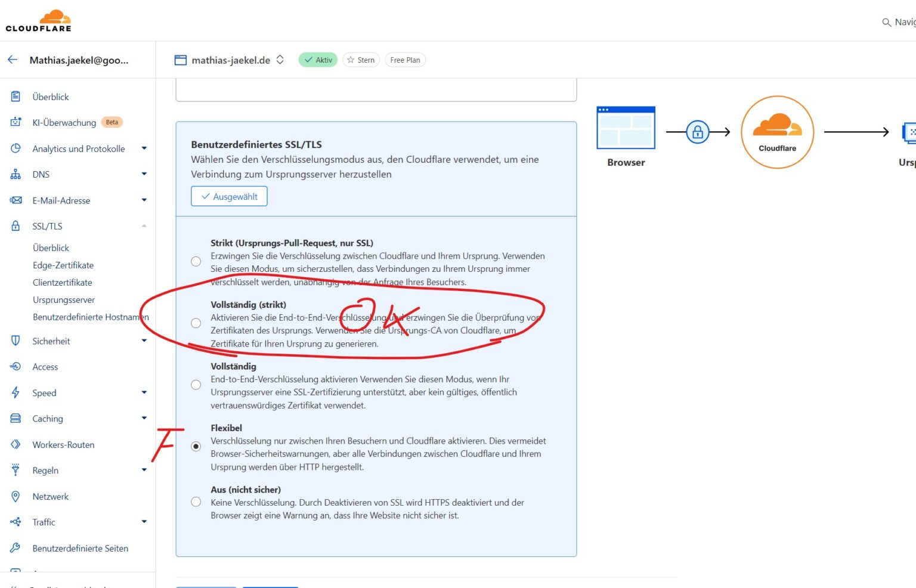The width and height of the screenshot is (916, 588).
Task: Select Ursprungsserver in the SSL/TLS submenu
Action: click(64, 299)
